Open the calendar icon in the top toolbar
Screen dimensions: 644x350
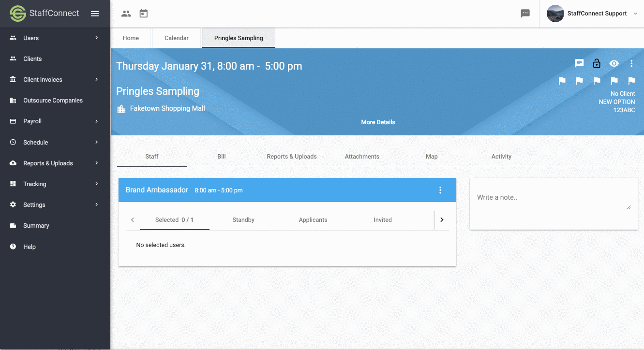(144, 14)
